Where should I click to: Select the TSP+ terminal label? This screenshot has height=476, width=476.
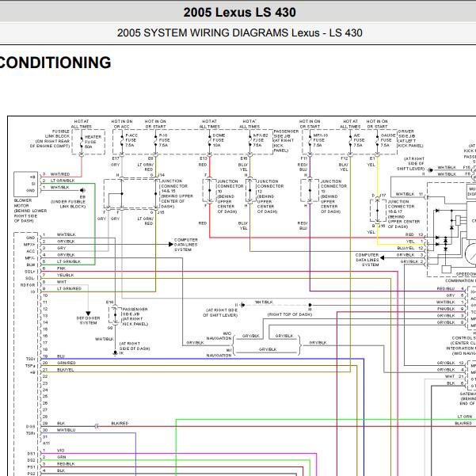click(30, 366)
